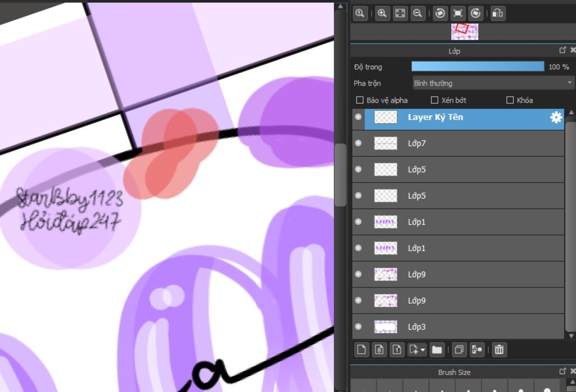Click the Pha trộn label
576x392 pixels.
[367, 83]
